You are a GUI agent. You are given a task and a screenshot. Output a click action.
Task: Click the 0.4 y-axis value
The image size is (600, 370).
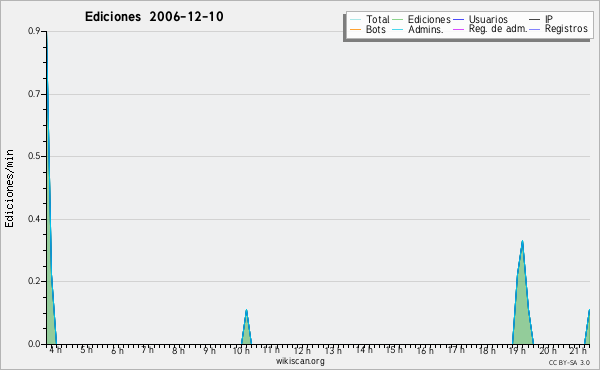coord(34,219)
